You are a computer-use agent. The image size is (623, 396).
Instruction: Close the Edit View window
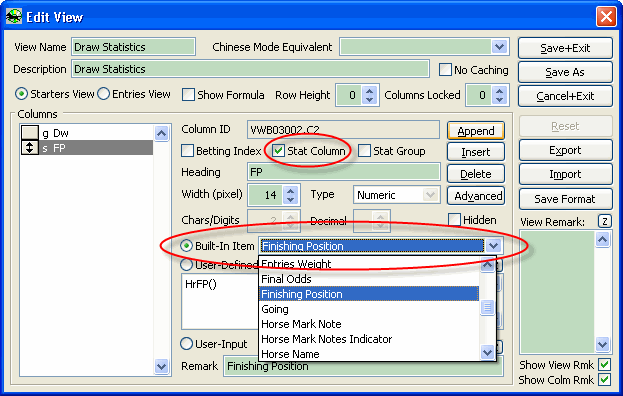tap(606, 17)
